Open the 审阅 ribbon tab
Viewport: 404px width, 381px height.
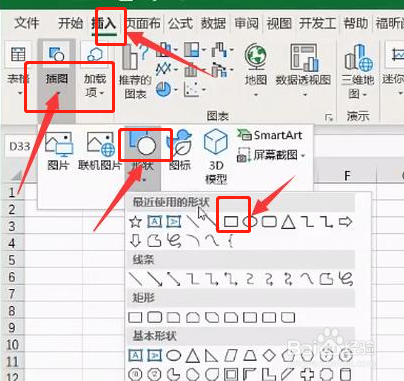(x=246, y=23)
